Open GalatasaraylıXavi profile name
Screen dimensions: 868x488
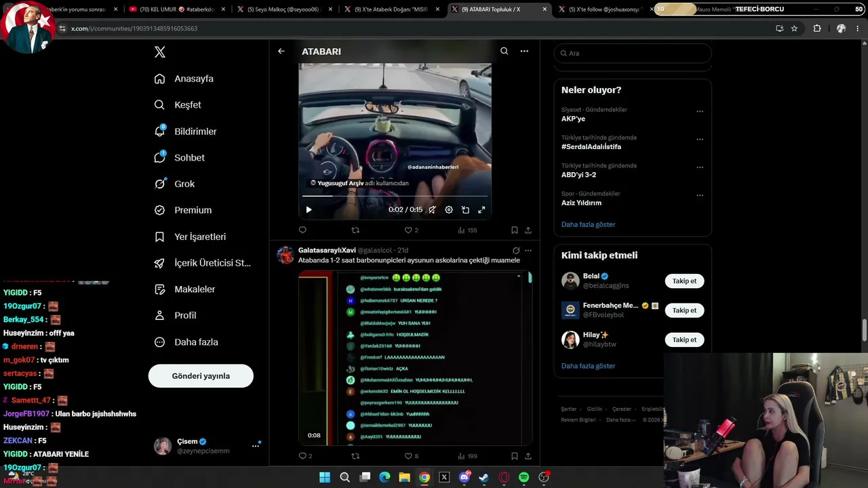click(x=327, y=250)
